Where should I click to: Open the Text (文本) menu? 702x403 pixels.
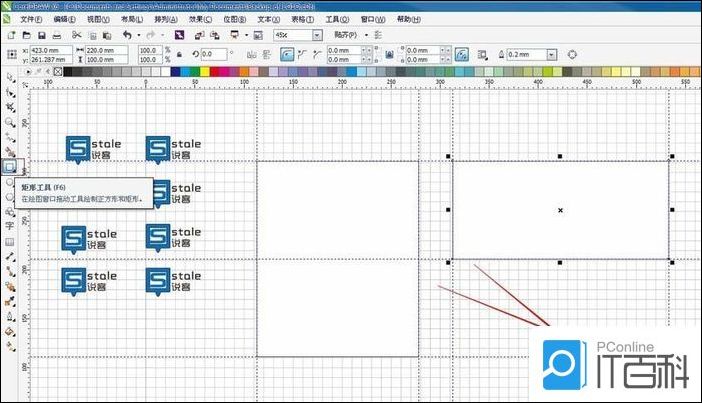[x=269, y=19]
